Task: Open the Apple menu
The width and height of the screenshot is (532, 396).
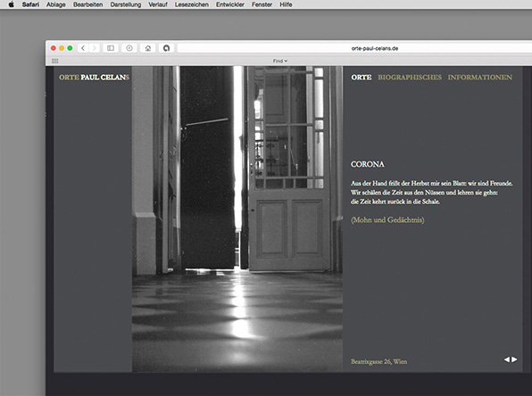Action: tap(12, 4)
